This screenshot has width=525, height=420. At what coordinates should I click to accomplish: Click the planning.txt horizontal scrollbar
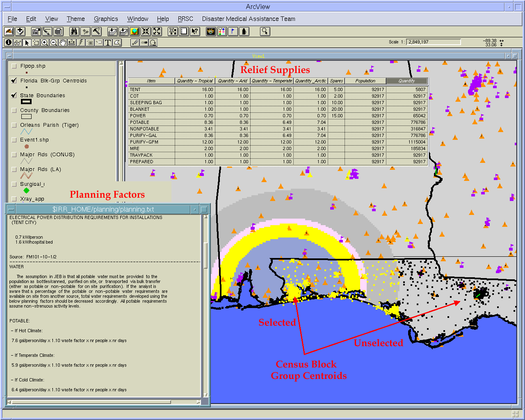tap(104, 402)
